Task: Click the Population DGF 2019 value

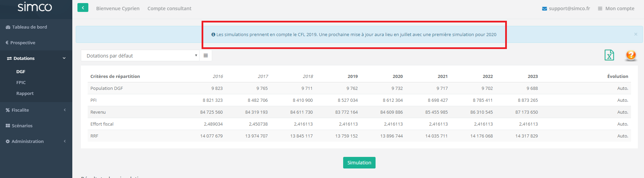Action: point(352,88)
